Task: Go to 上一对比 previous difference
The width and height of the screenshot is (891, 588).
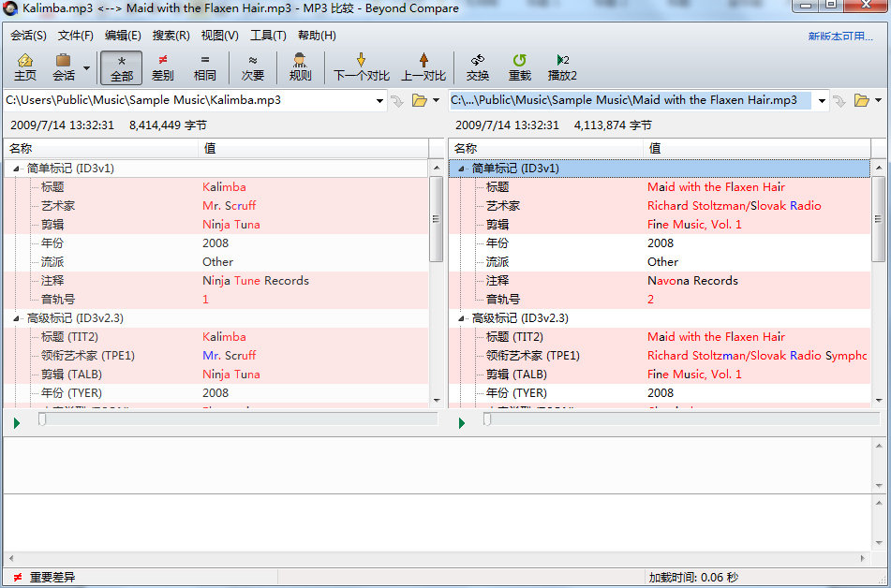Action: 422,66
